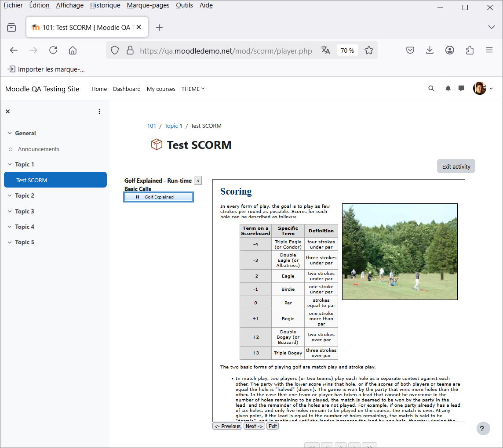Select Golf Explained SCO item
This screenshot has height=448, width=503.
(x=158, y=197)
